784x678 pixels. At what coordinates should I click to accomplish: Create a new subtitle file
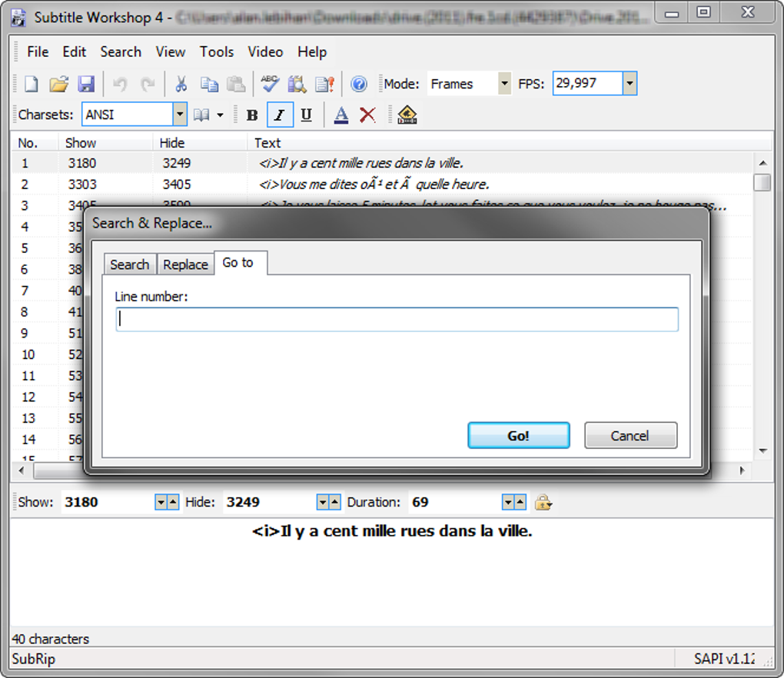(31, 84)
